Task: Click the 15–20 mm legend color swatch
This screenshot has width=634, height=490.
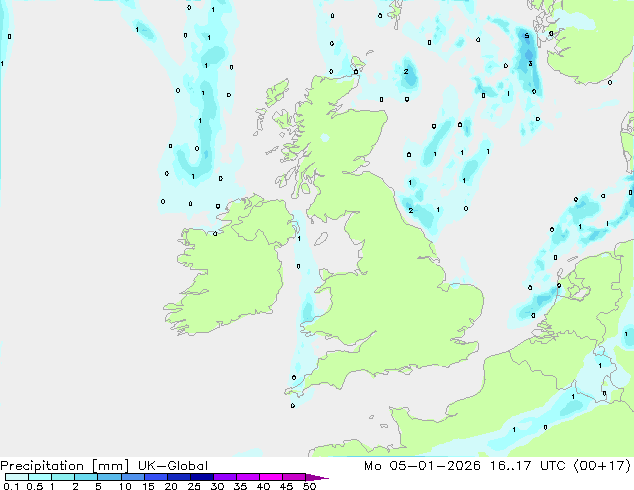Action: pos(156,477)
